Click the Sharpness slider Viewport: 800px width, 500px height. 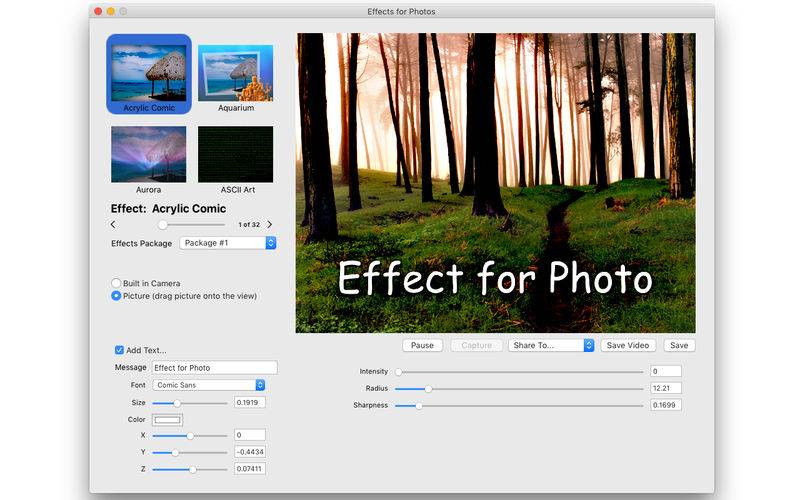click(x=519, y=406)
